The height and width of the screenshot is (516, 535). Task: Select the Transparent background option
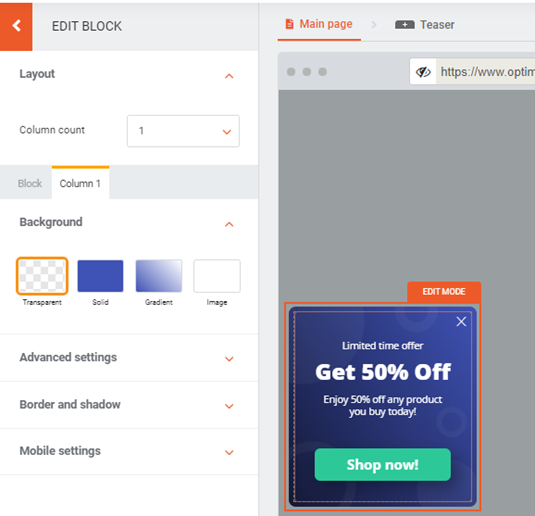42,276
